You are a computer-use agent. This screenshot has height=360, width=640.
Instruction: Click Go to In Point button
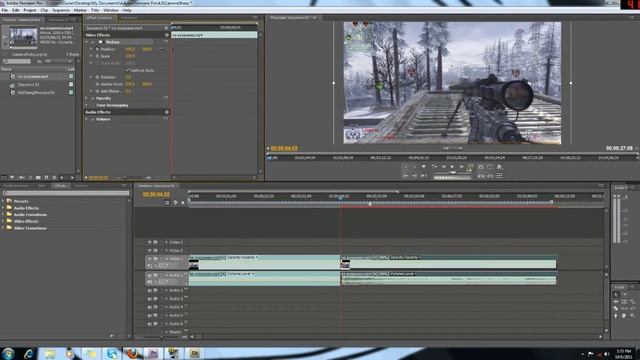(406, 176)
